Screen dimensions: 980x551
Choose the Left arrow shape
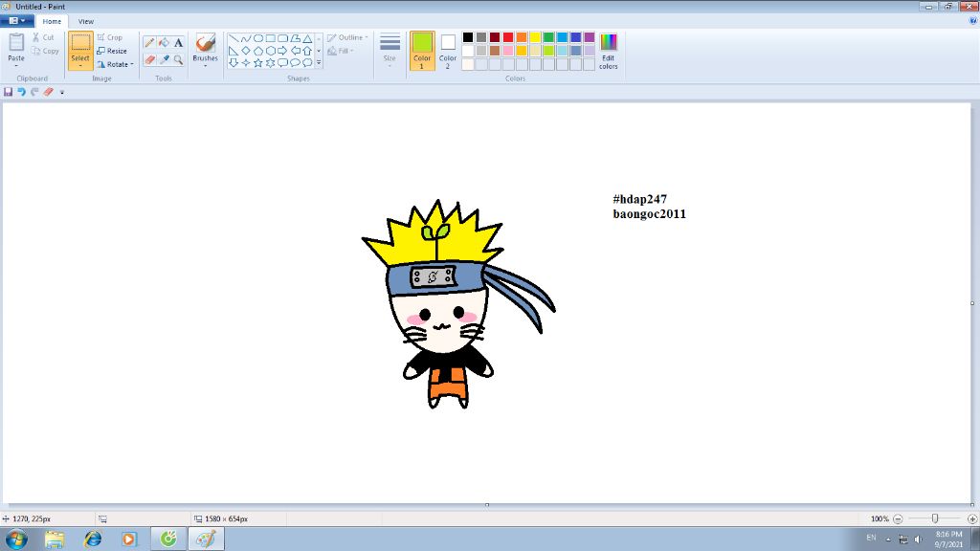[x=295, y=51]
